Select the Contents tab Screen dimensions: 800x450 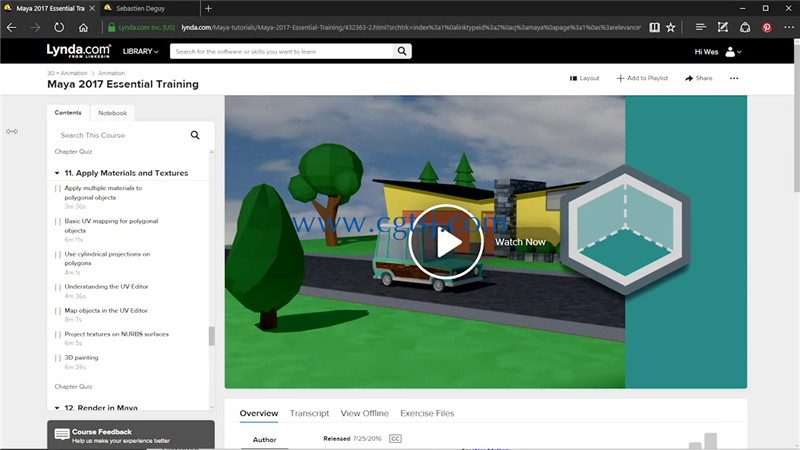click(x=68, y=113)
